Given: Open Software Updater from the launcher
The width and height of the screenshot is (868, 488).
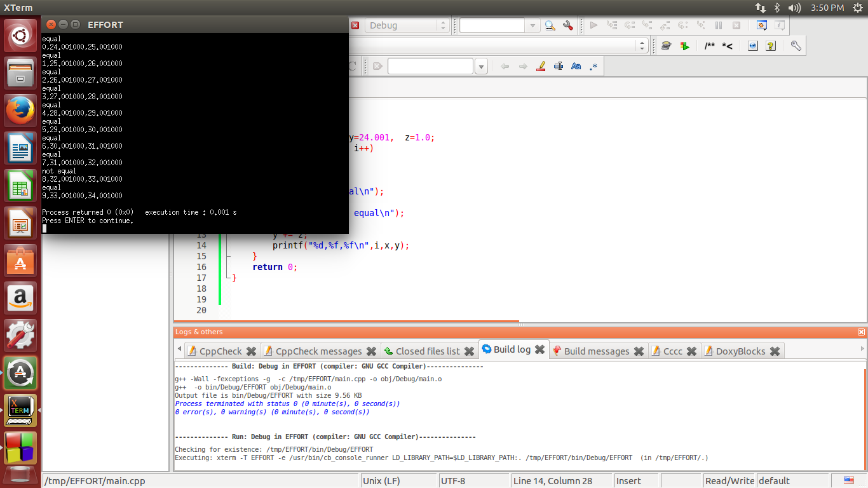Looking at the screenshot, I should tap(21, 373).
